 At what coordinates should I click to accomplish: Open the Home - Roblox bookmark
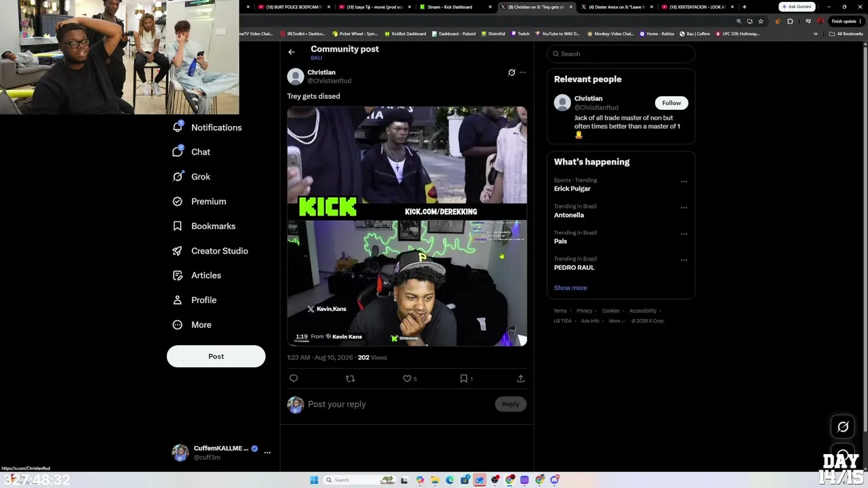click(656, 34)
